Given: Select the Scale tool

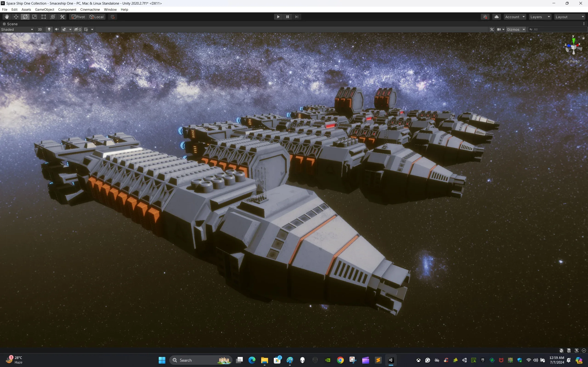Looking at the screenshot, I should 34,17.
